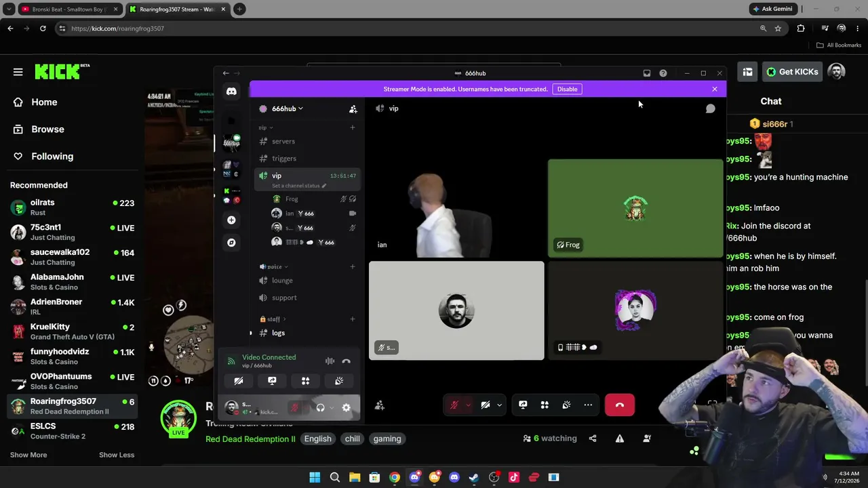Share your screen from the Discord sidebar panel

(x=272, y=381)
